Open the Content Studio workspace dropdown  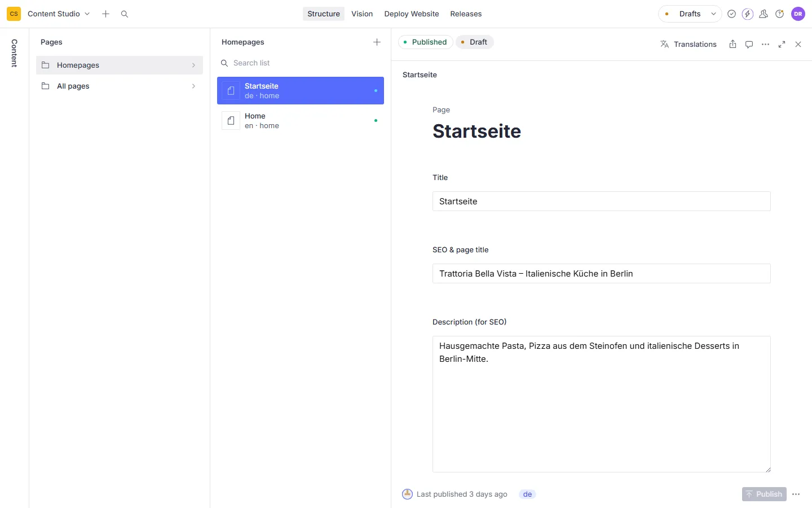59,14
